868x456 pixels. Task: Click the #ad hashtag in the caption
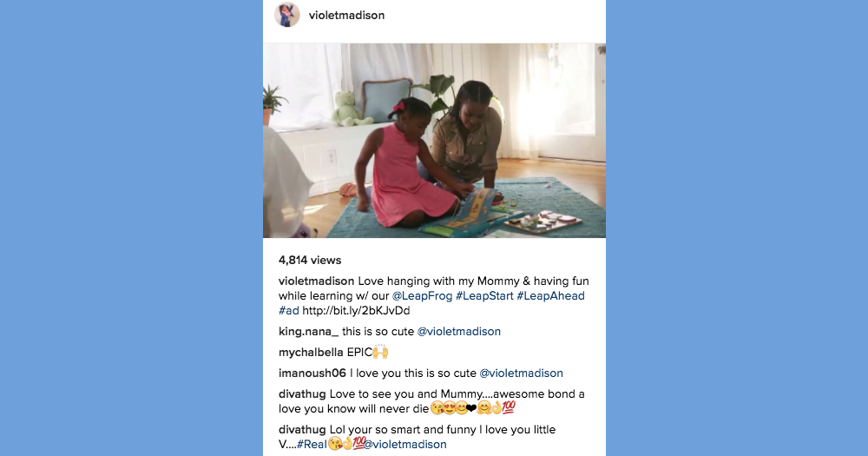pyautogui.click(x=288, y=311)
